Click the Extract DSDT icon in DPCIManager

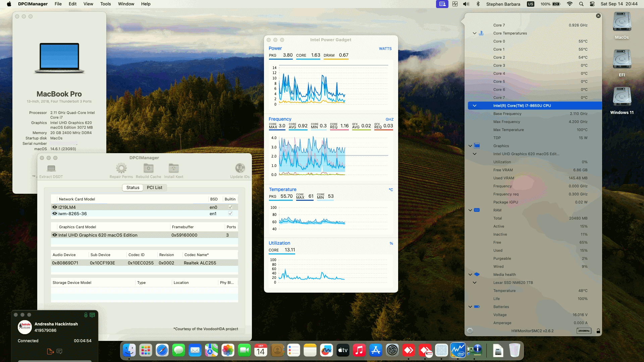pos(51,169)
